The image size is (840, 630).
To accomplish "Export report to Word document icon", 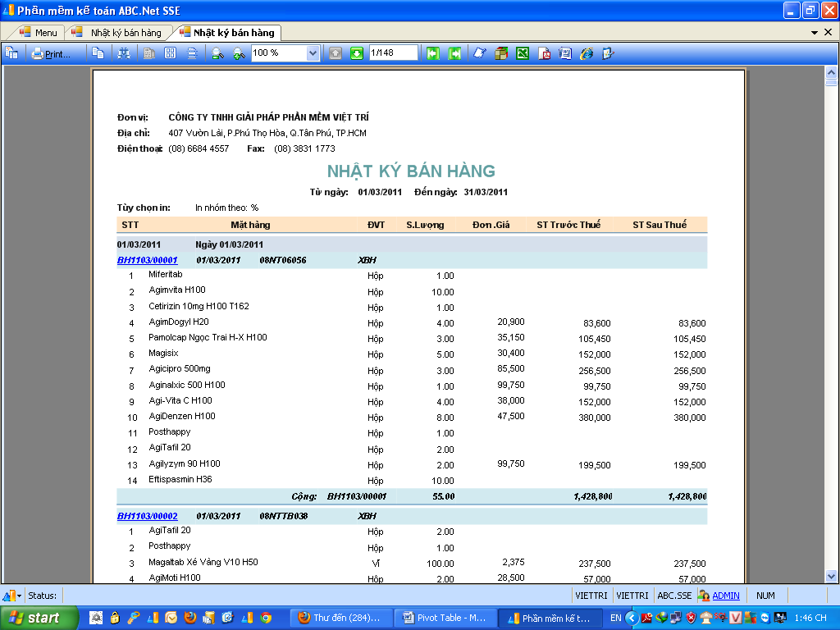I will pyautogui.click(x=565, y=53).
